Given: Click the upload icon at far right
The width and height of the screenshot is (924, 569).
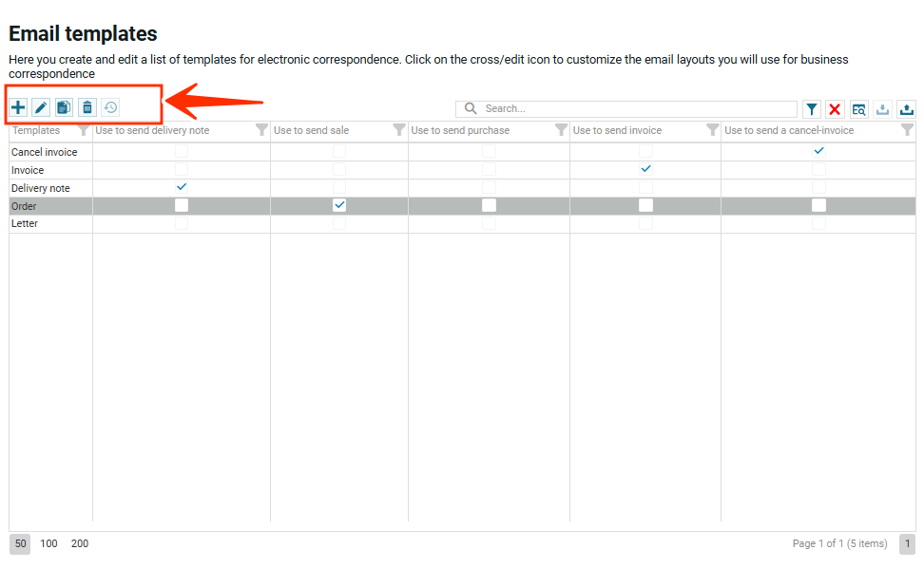Looking at the screenshot, I should tap(906, 109).
